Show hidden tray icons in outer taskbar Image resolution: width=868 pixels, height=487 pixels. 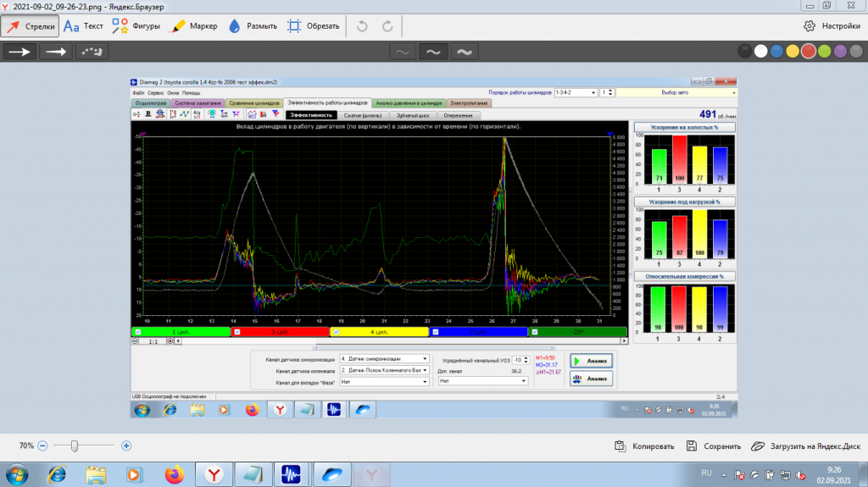click(x=724, y=475)
